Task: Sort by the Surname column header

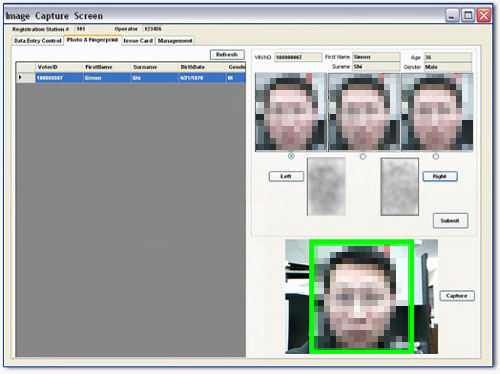Action: click(154, 67)
